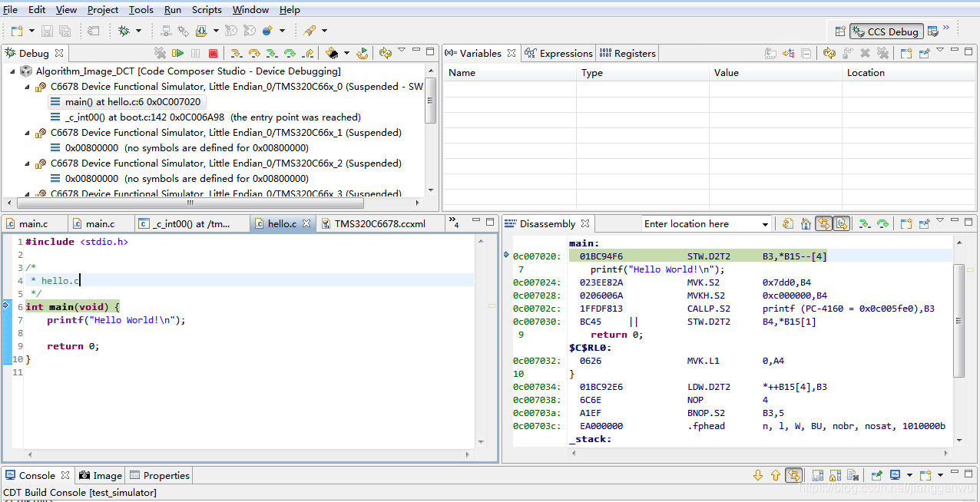
Task: Click the Restart icon in Debug toolbar
Action: [362, 53]
